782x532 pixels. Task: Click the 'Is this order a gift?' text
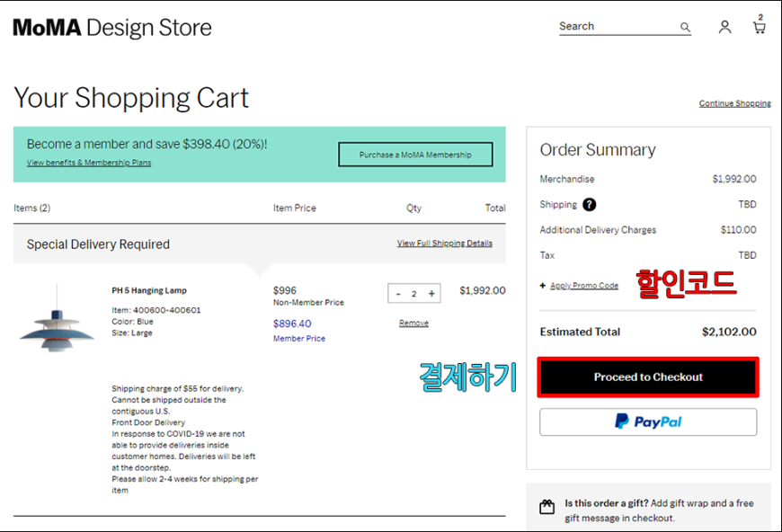(x=607, y=503)
